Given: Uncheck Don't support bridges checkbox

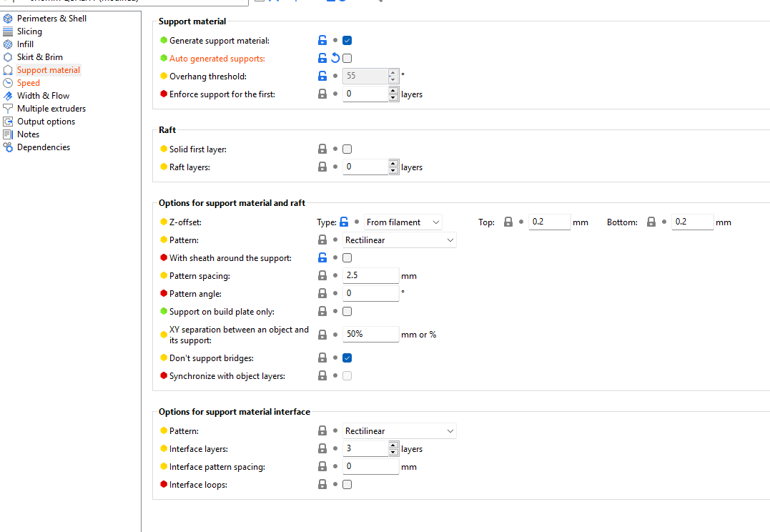Looking at the screenshot, I should [347, 358].
